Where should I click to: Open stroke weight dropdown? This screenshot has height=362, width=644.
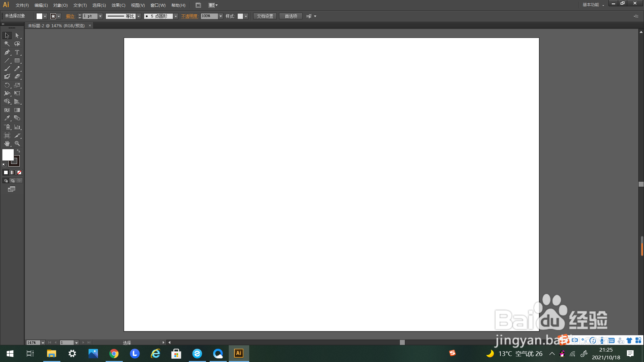pyautogui.click(x=100, y=16)
